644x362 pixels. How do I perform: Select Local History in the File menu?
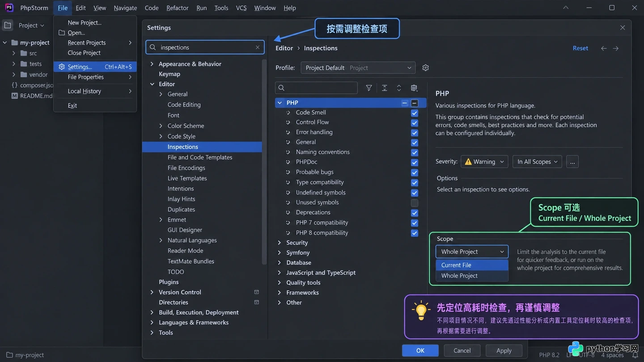coord(95,91)
